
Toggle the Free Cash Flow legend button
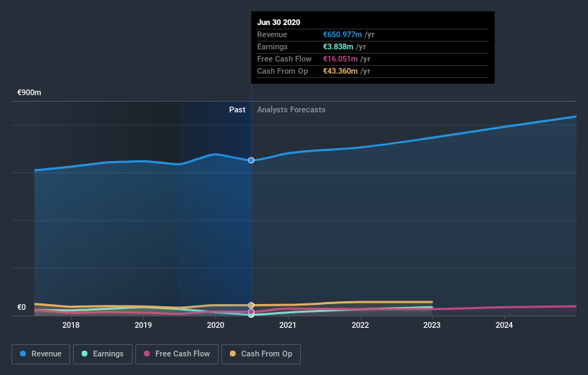coord(177,354)
